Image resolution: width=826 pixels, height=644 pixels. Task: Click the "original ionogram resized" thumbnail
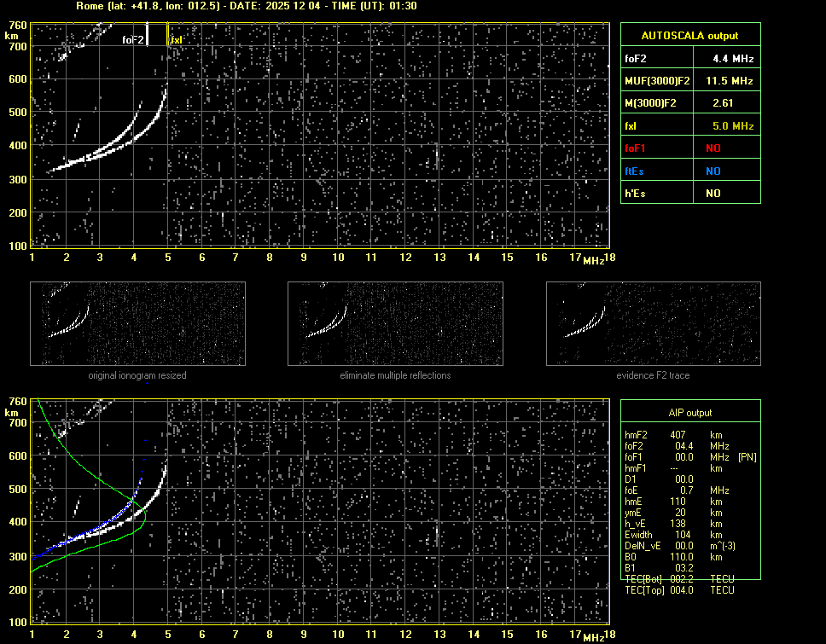137,323
